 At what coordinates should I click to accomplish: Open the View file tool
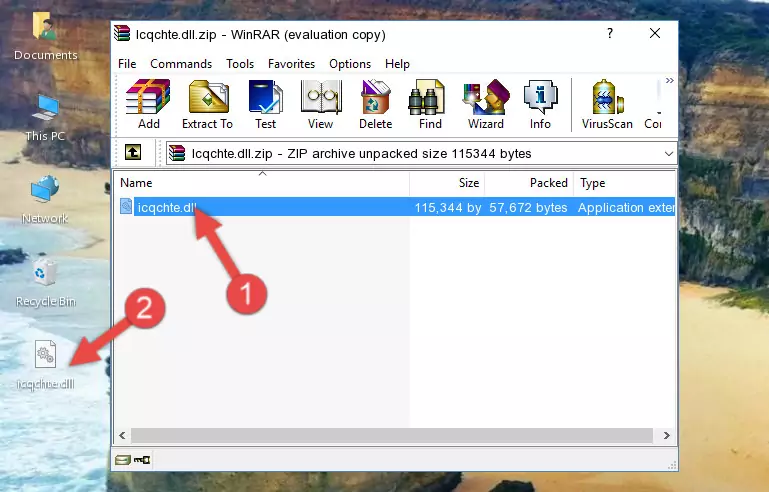click(321, 104)
